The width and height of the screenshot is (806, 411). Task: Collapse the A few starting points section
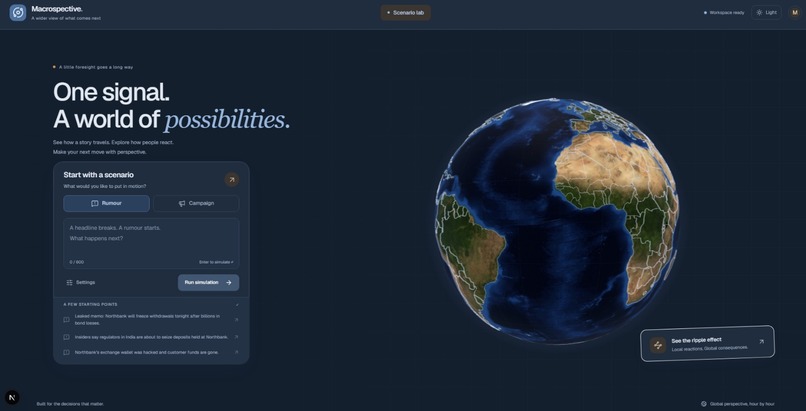(237, 305)
